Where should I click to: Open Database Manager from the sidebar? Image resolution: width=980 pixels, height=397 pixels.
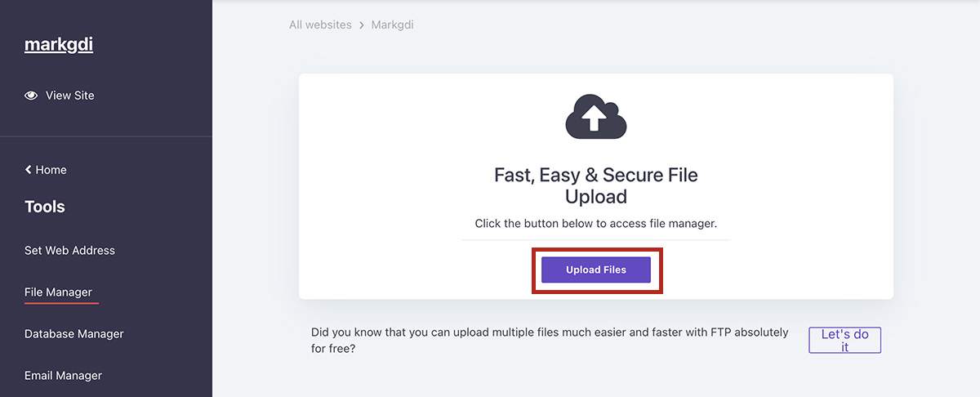(x=74, y=334)
